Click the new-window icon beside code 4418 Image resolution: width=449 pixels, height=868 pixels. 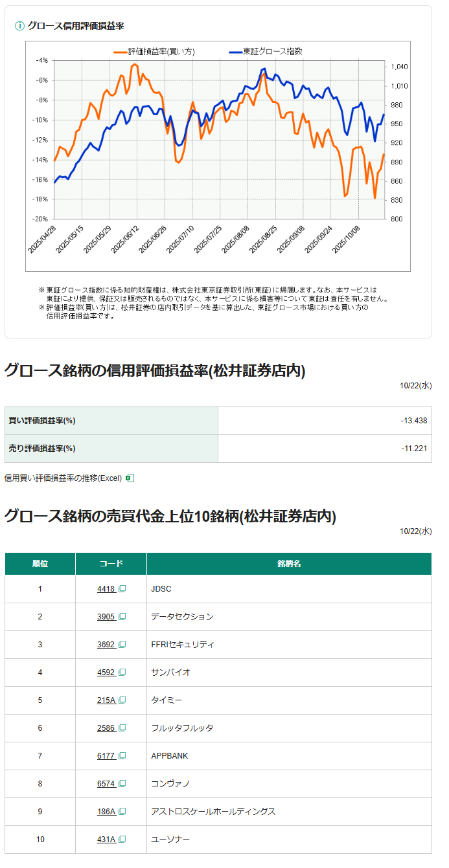[x=122, y=589]
